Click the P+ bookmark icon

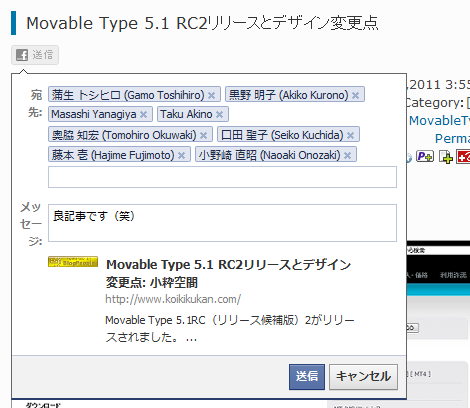425,156
